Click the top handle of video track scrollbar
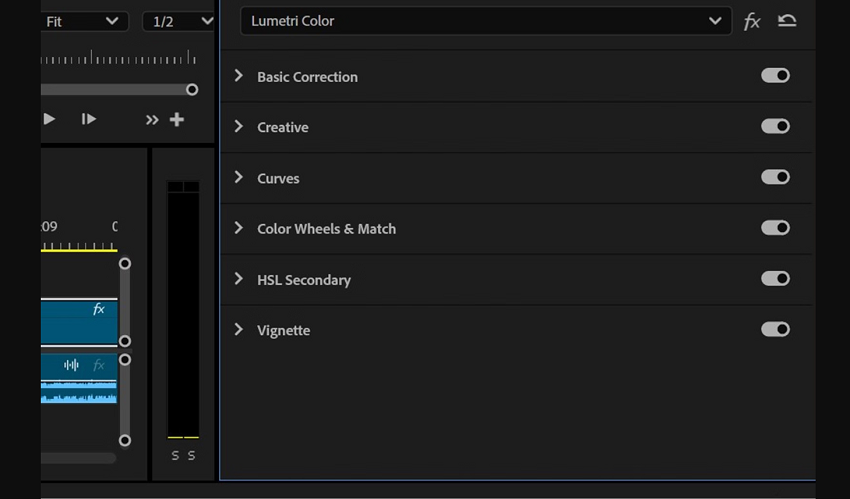The width and height of the screenshot is (850, 499). (x=125, y=263)
